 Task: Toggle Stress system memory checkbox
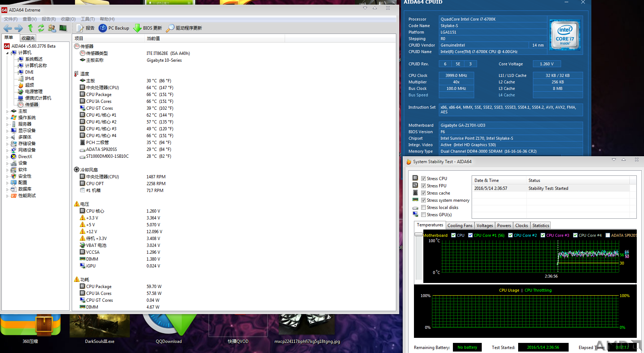click(x=424, y=200)
